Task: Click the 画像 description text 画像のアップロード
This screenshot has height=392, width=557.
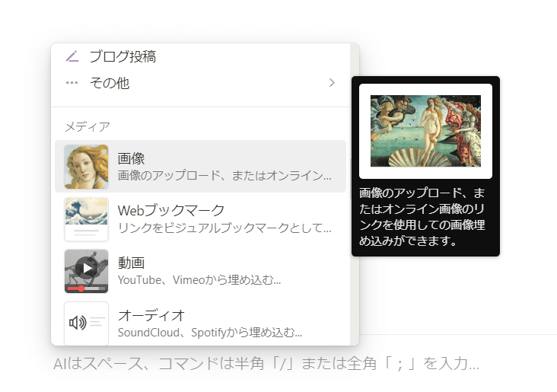Action: 224,175
